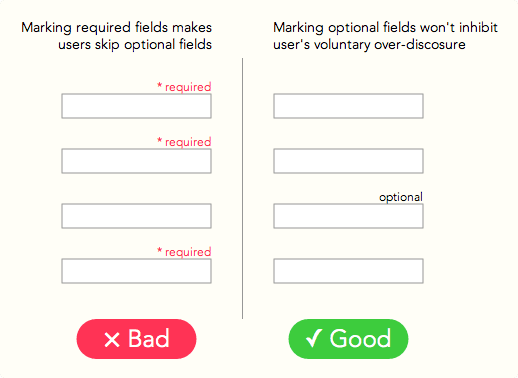Viewport: 518px width, 378px height.
Task: Click the X icon on the Bad button
Action: tap(112, 340)
